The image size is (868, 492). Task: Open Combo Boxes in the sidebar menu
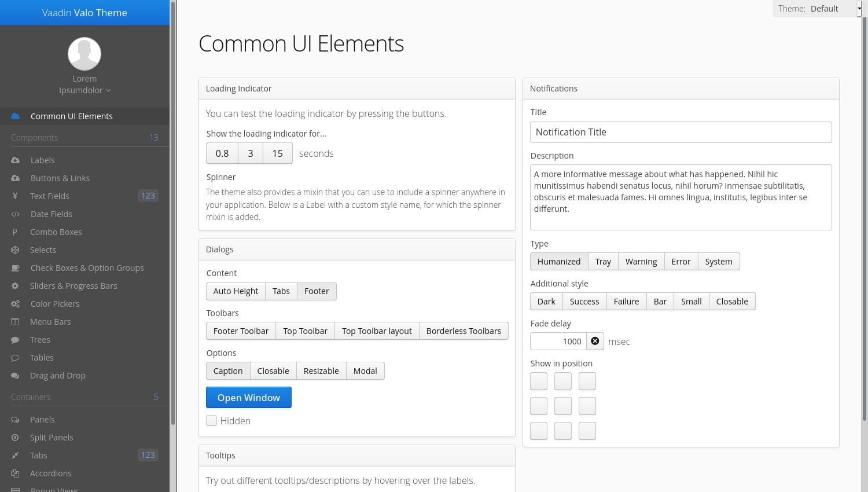(x=84, y=232)
